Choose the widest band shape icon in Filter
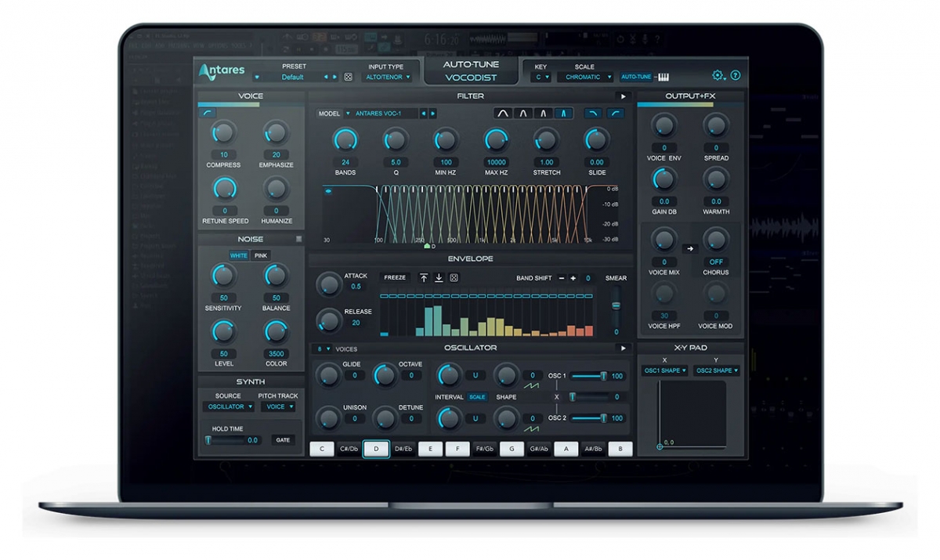The width and height of the screenshot is (940, 560). click(504, 114)
